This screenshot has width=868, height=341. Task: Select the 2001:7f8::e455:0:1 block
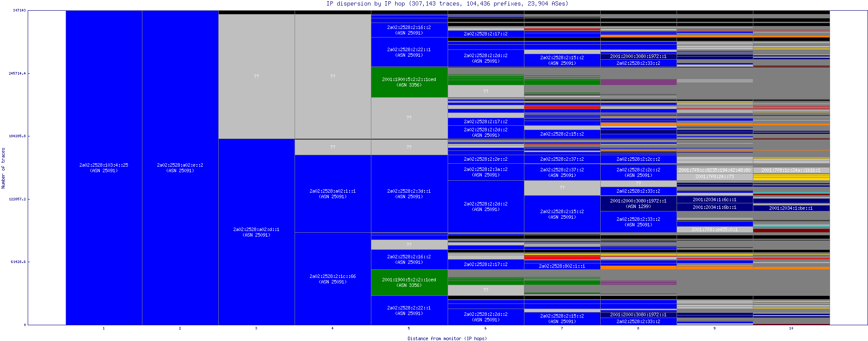[x=715, y=229]
